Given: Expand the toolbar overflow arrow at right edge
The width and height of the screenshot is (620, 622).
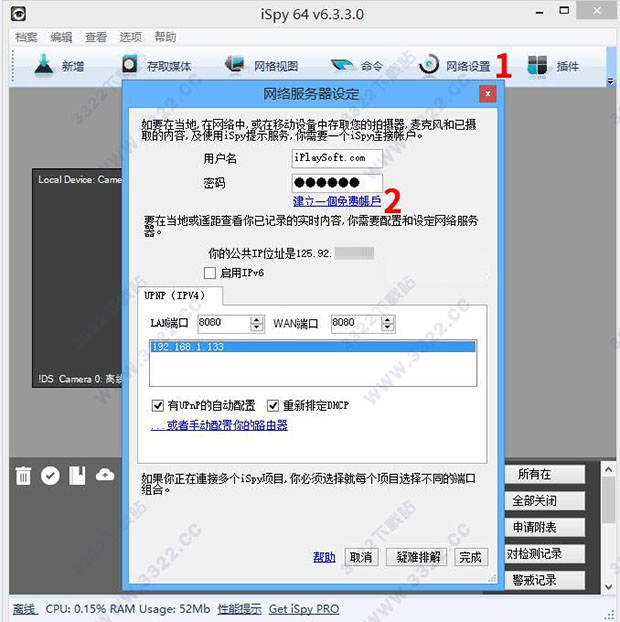Looking at the screenshot, I should coord(610,81).
